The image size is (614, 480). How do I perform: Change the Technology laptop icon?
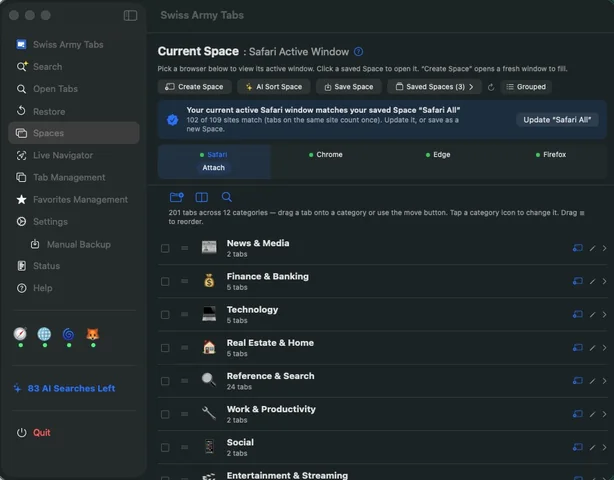point(209,314)
